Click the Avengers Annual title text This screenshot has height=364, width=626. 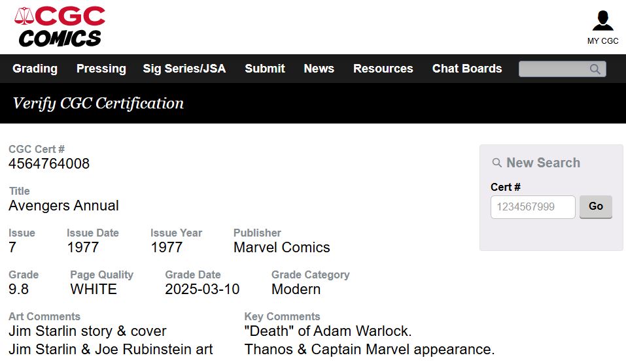tap(64, 206)
